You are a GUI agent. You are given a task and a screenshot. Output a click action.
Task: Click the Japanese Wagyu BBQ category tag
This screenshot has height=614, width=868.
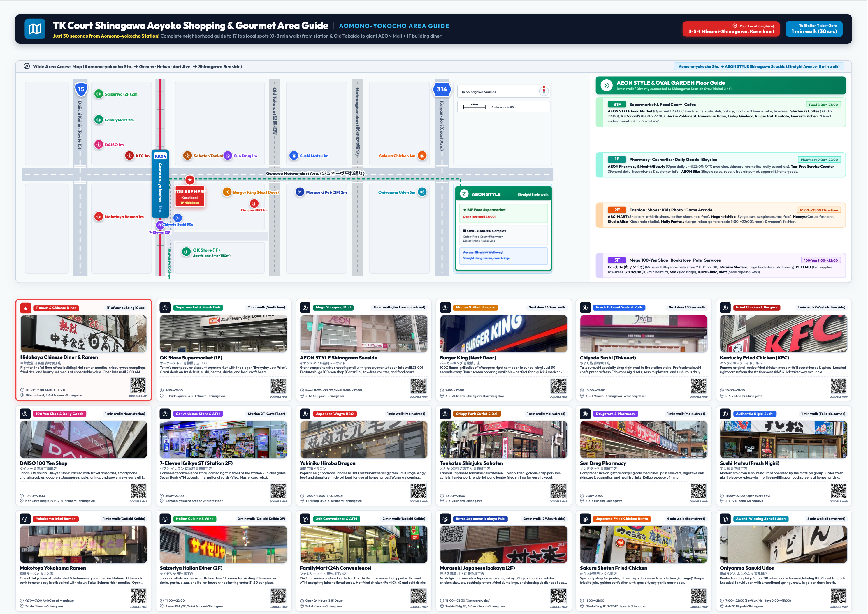pyautogui.click(x=335, y=414)
